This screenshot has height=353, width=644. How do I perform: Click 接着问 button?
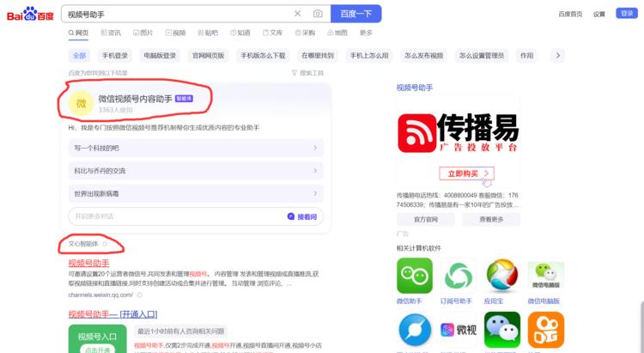click(302, 216)
